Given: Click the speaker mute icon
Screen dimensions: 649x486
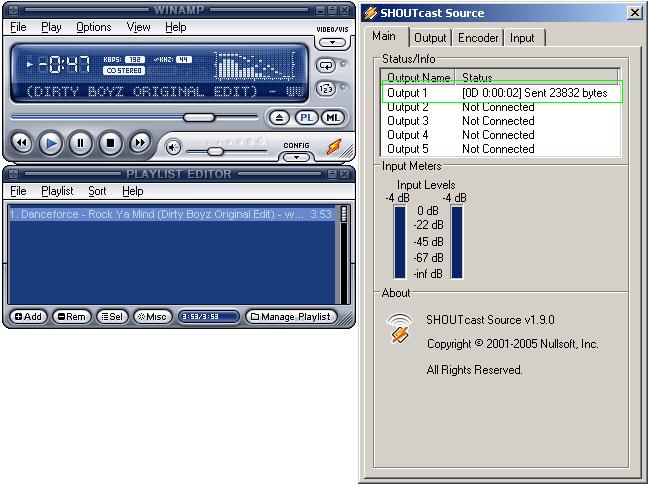Looking at the screenshot, I should [173, 147].
